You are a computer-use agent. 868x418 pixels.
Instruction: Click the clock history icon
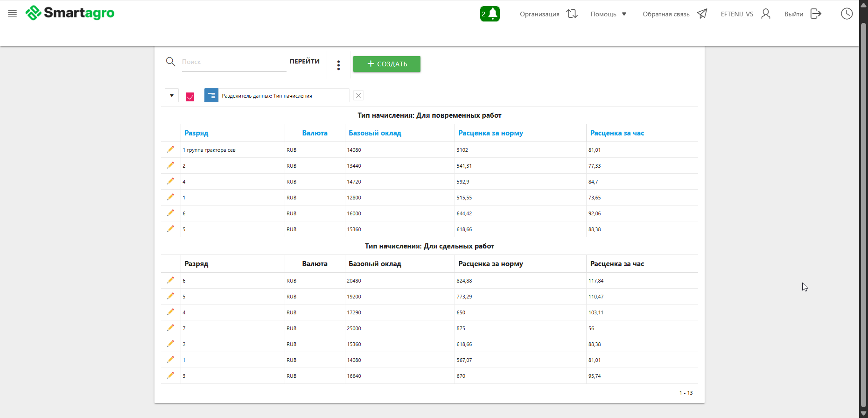[847, 14]
